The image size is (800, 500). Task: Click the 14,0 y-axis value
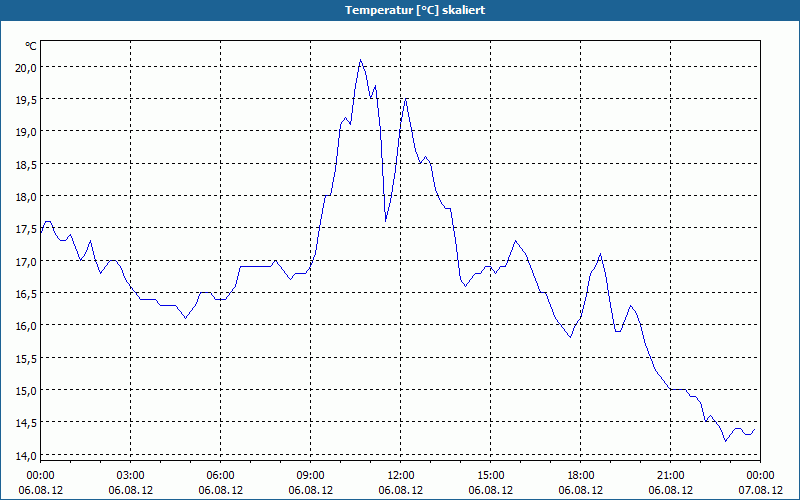click(26, 455)
